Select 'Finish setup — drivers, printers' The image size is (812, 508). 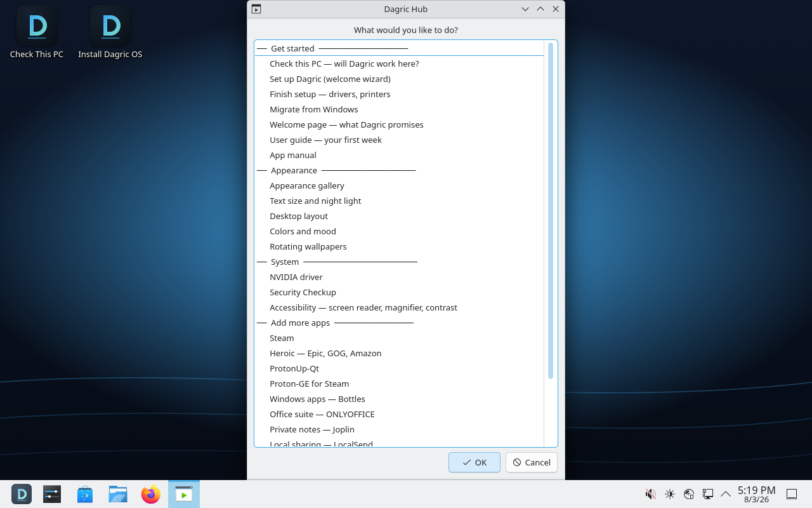[x=399, y=94]
